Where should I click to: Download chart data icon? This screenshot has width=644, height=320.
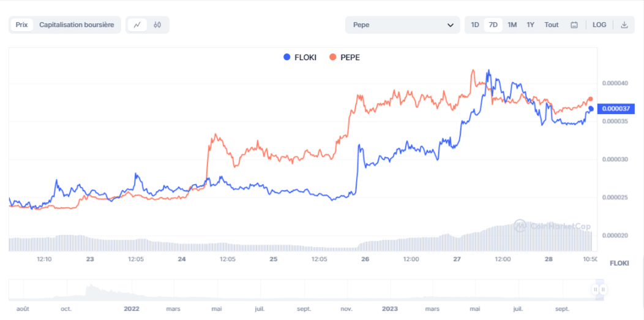tap(624, 25)
